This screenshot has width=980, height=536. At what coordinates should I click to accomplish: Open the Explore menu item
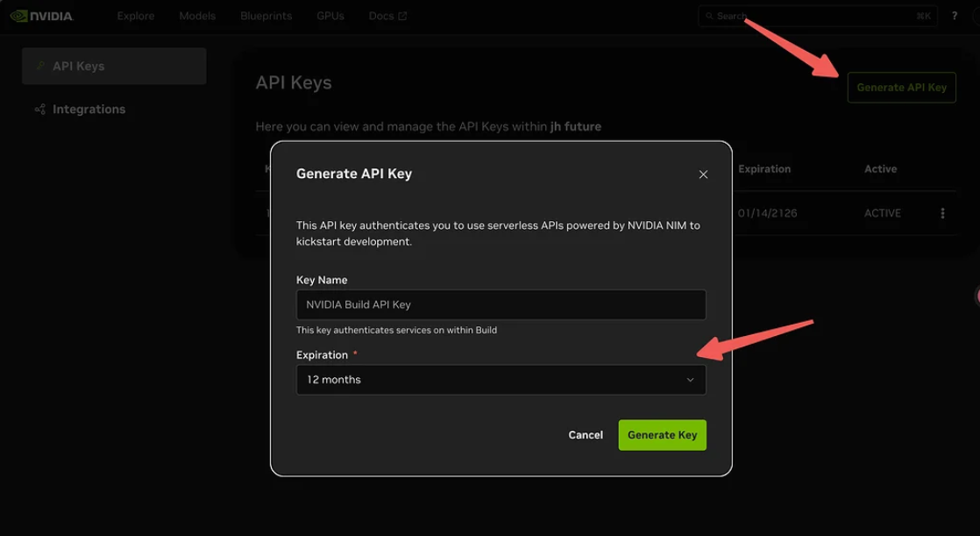[136, 16]
